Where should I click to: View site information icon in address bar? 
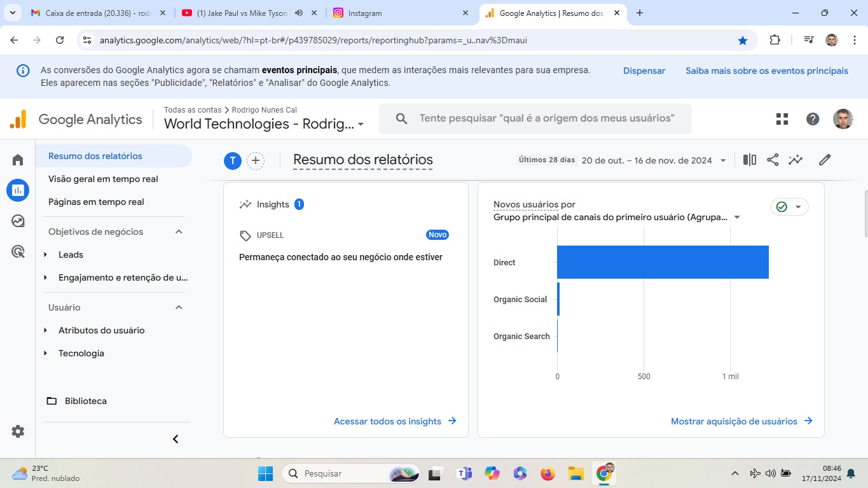[x=88, y=40]
